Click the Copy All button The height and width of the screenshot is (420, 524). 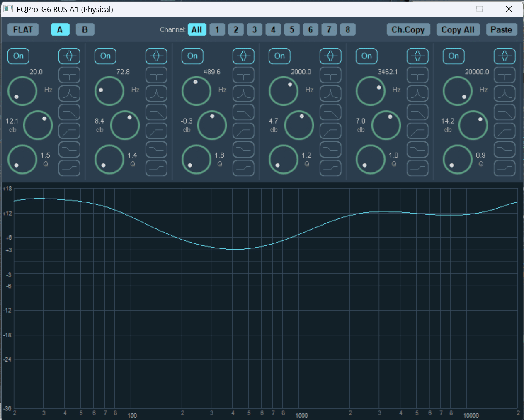tap(458, 29)
